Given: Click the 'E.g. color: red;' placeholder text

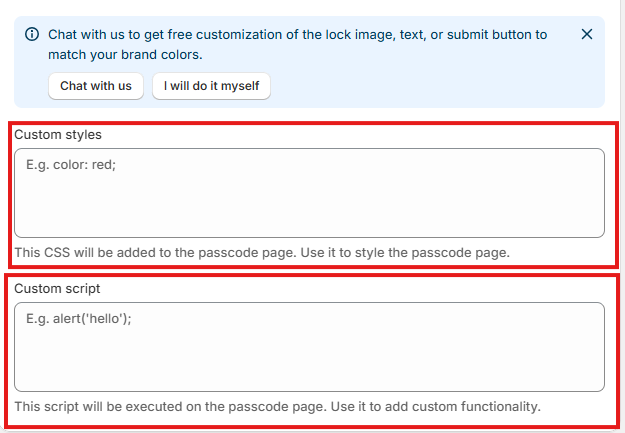Looking at the screenshot, I should [72, 165].
